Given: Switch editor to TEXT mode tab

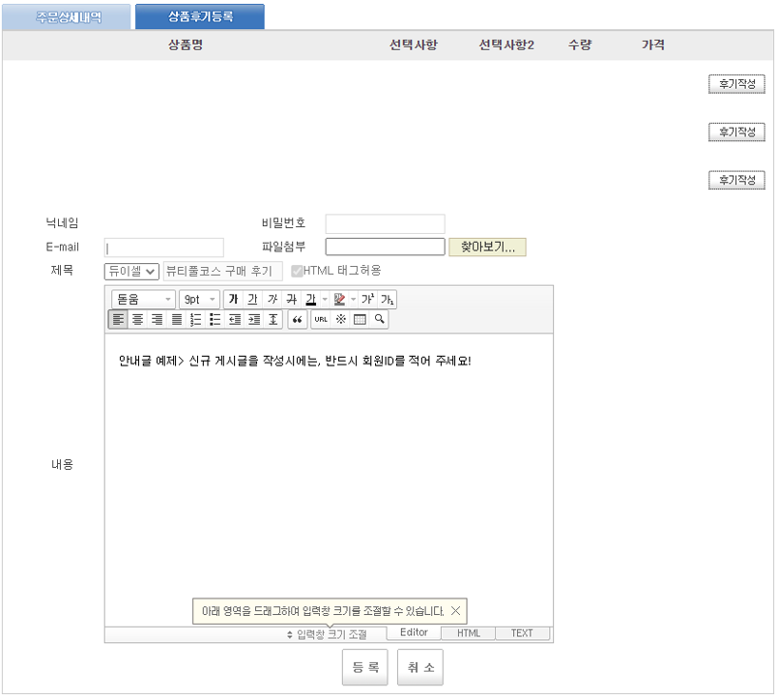Looking at the screenshot, I should pyautogui.click(x=522, y=633).
